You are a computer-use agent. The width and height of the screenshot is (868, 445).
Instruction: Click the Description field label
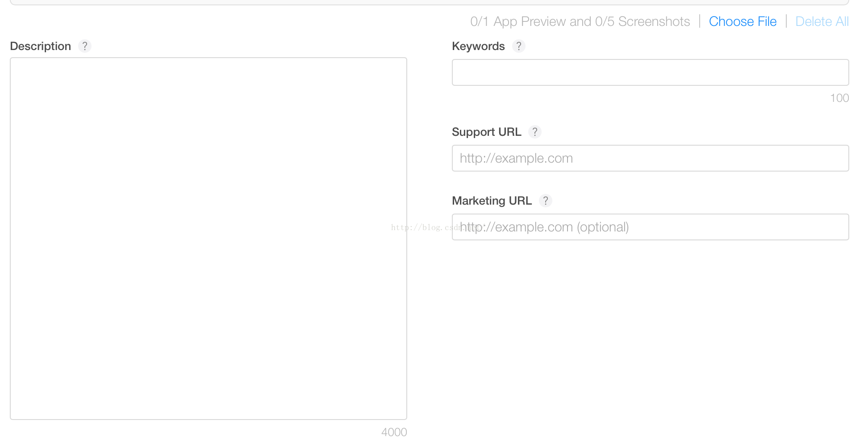click(40, 46)
